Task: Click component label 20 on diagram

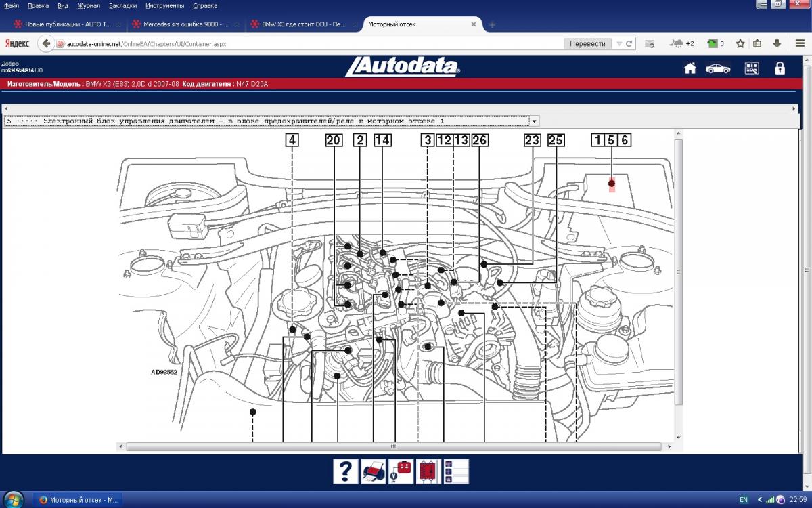Action: tap(334, 140)
